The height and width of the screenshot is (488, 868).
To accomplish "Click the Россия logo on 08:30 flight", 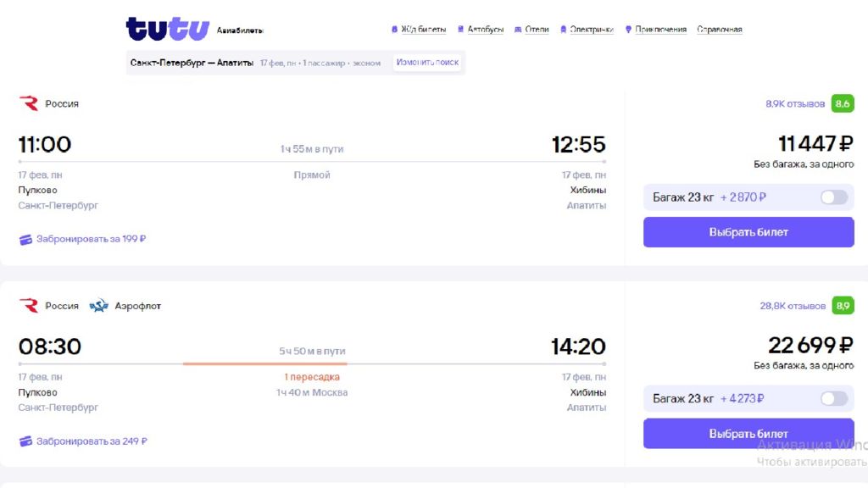I will pyautogui.click(x=29, y=306).
